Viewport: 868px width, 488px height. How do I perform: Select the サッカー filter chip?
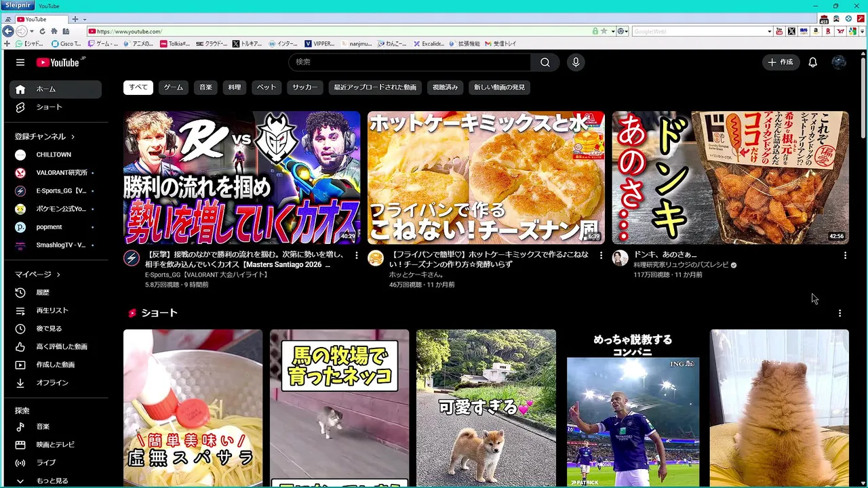pos(305,87)
